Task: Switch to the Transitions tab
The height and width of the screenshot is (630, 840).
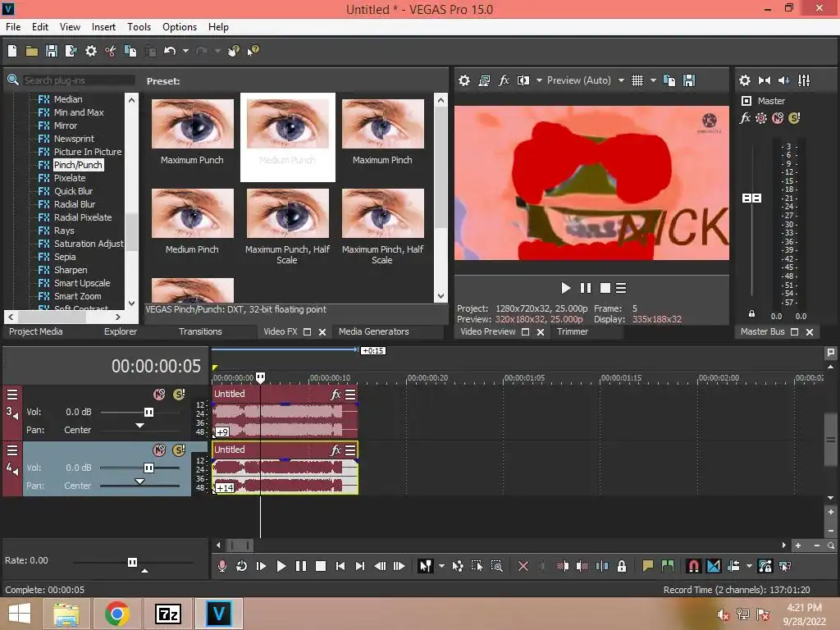Action: tap(200, 331)
